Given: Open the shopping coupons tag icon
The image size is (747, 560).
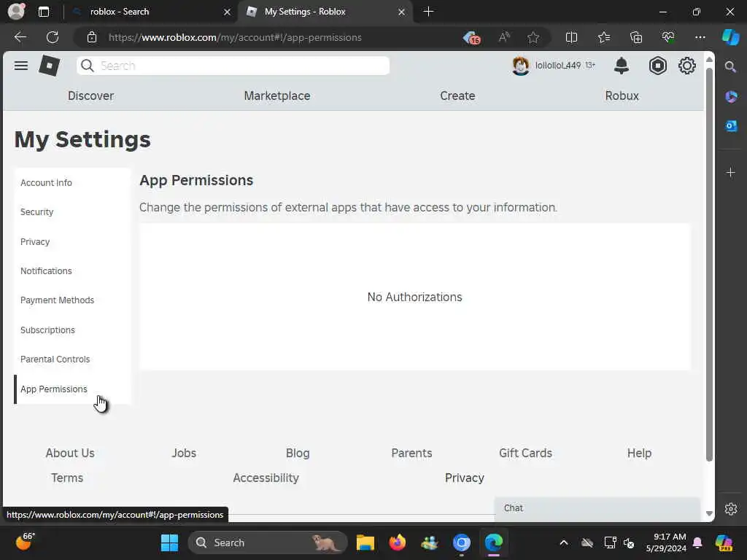Looking at the screenshot, I should pos(472,37).
